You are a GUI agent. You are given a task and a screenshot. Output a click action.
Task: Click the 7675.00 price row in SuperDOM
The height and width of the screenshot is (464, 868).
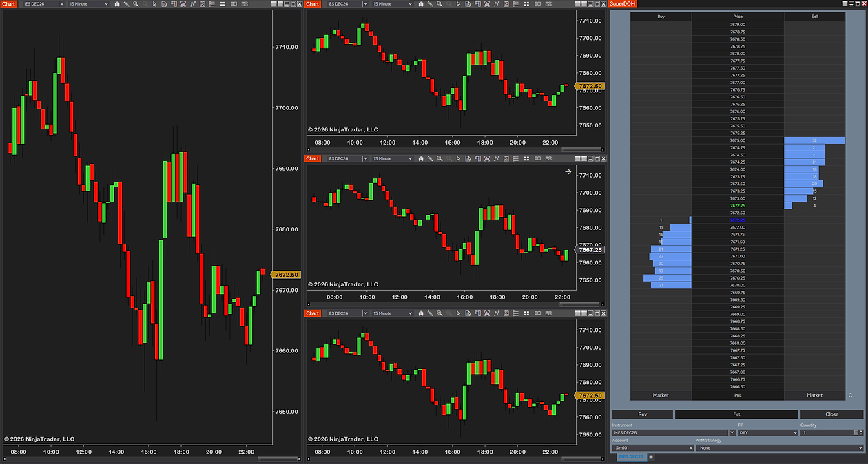[x=737, y=140]
